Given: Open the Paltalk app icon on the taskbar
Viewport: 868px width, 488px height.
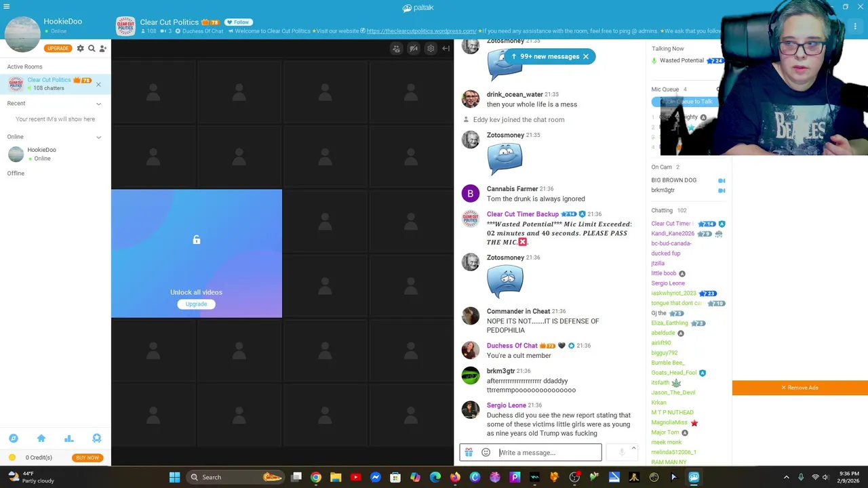Looking at the screenshot, I should coord(693,477).
